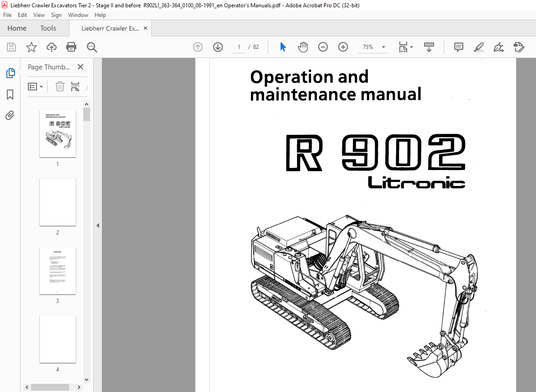Open the Edit menu

(x=22, y=15)
